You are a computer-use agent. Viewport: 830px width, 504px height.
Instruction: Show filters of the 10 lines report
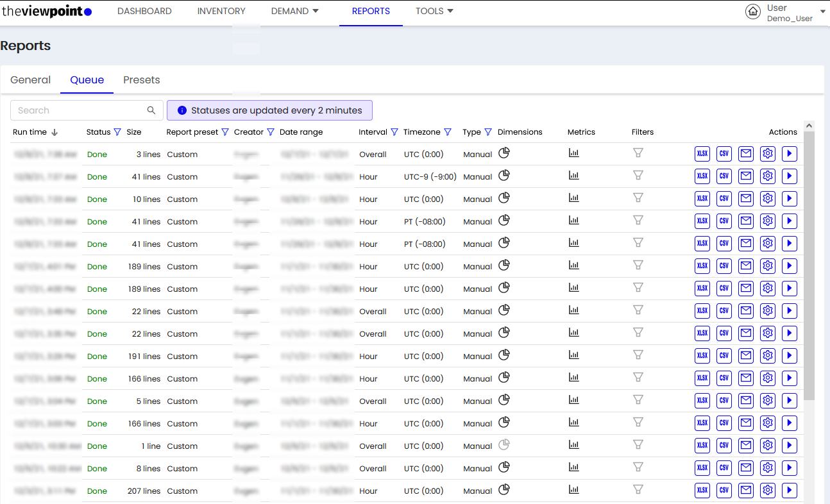[x=638, y=197]
